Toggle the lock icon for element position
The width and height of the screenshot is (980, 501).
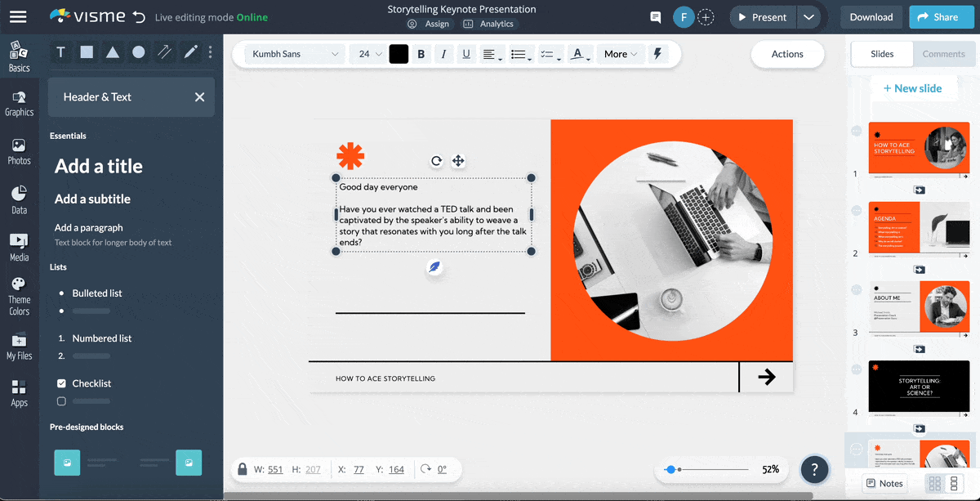242,469
